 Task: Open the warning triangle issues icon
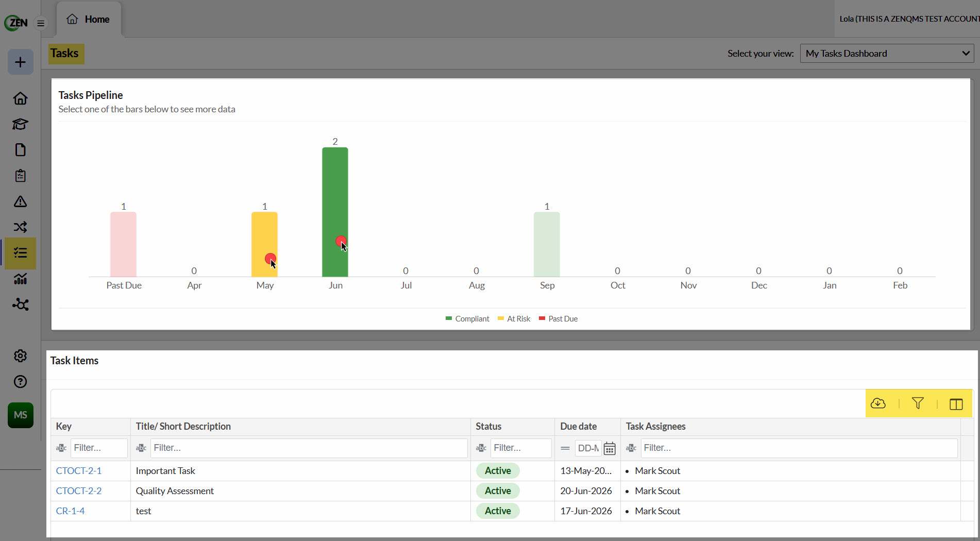pos(20,201)
